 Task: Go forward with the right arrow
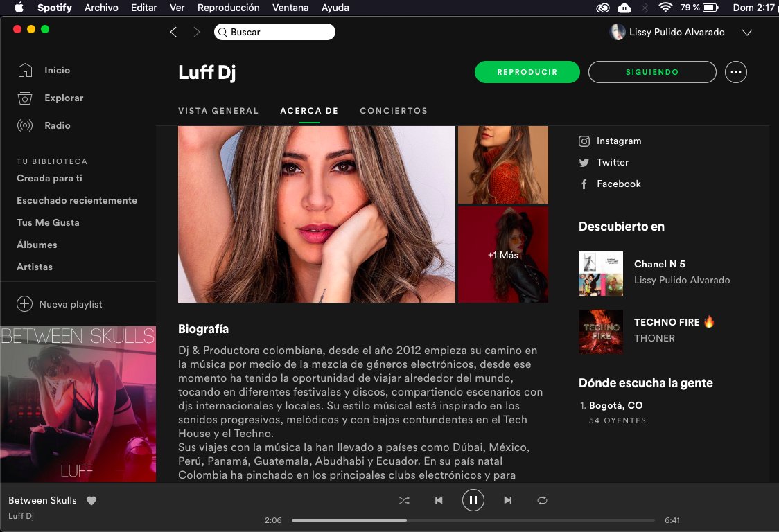click(197, 32)
